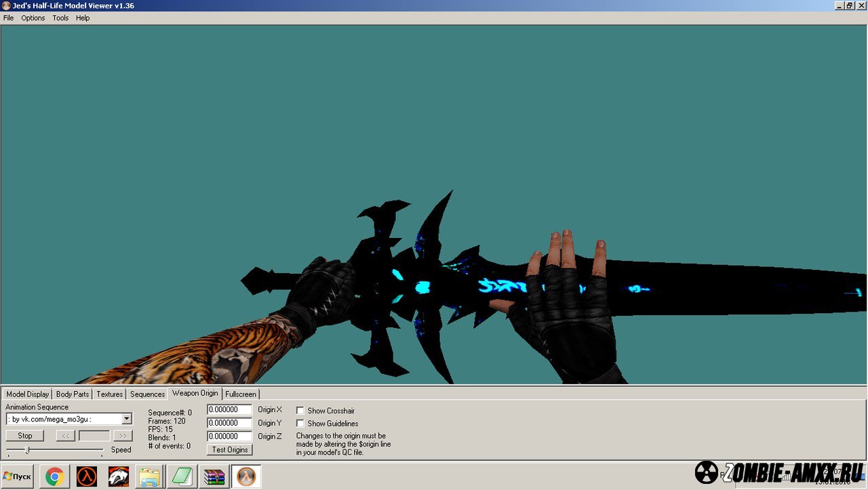868x490 pixels.
Task: Click the Speed slider handle
Action: tap(27, 450)
